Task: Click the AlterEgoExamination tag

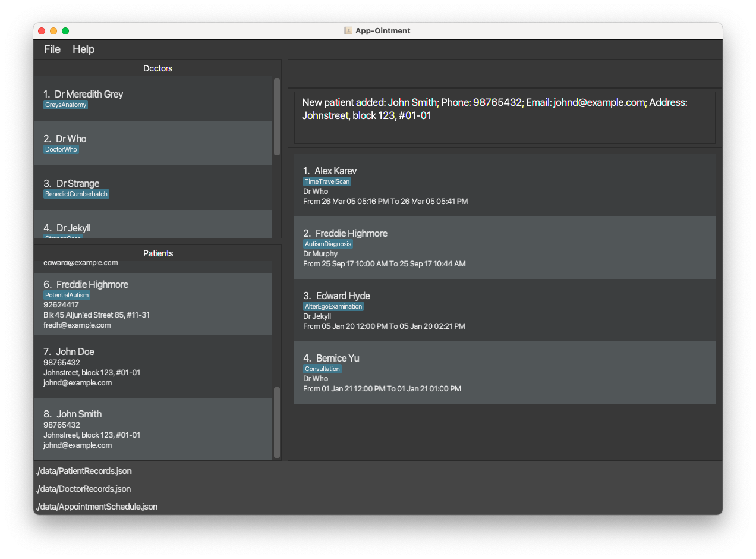Action: coord(333,306)
